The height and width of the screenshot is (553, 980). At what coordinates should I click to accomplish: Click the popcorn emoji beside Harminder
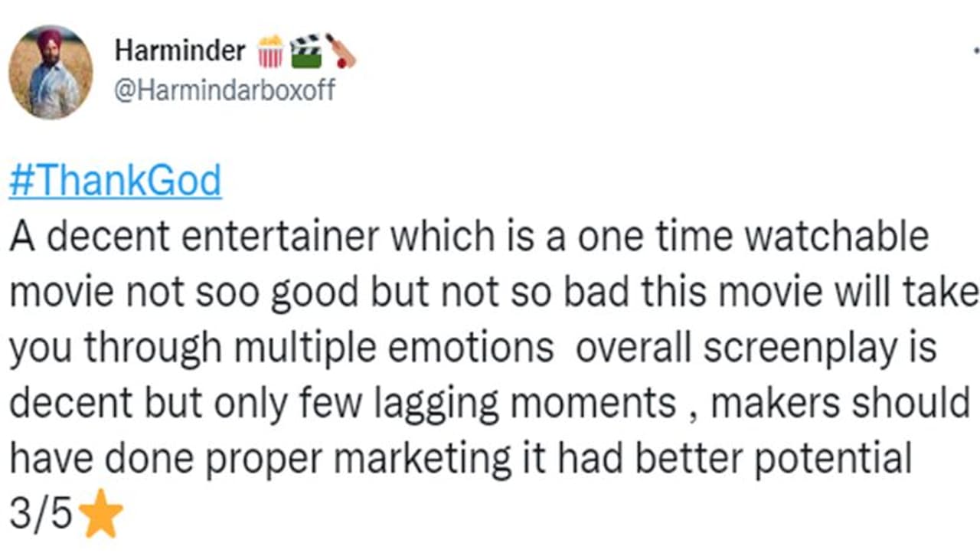click(270, 52)
